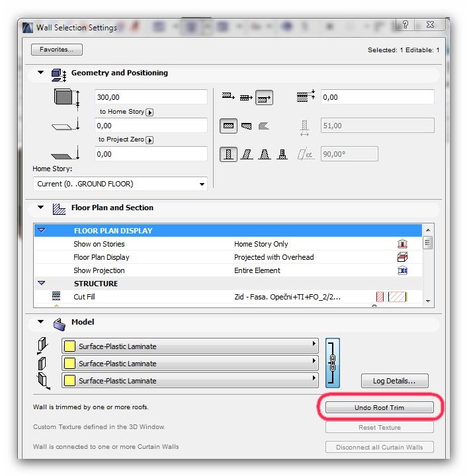Select the composite wall structure icon
Image resolution: width=467 pixels, height=476 pixels.
(246, 126)
